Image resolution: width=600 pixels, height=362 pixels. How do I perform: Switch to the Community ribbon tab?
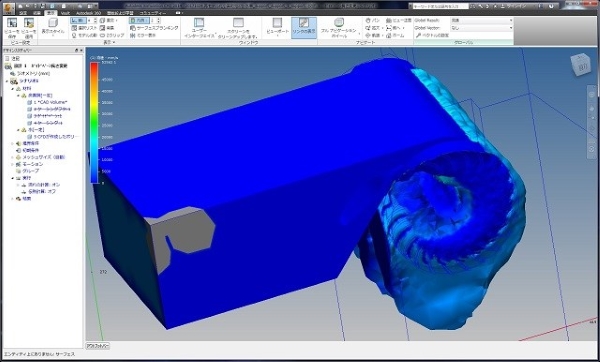tap(153, 13)
